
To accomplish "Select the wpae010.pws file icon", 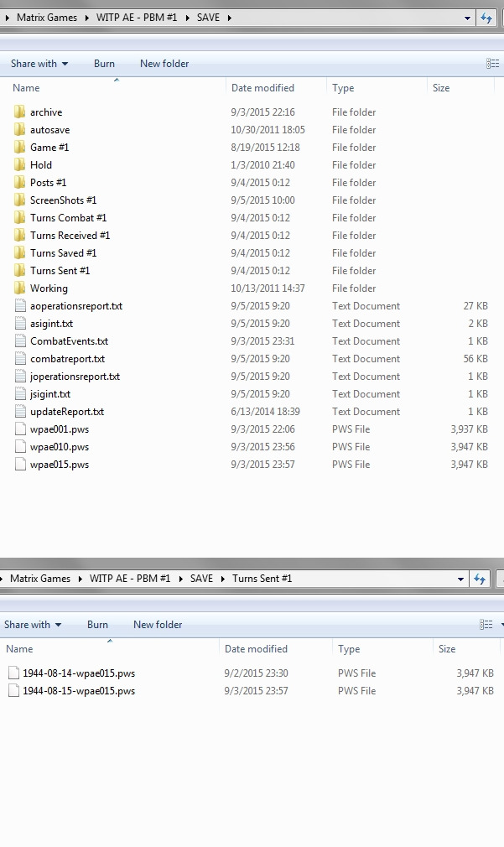I will pyautogui.click(x=20, y=447).
